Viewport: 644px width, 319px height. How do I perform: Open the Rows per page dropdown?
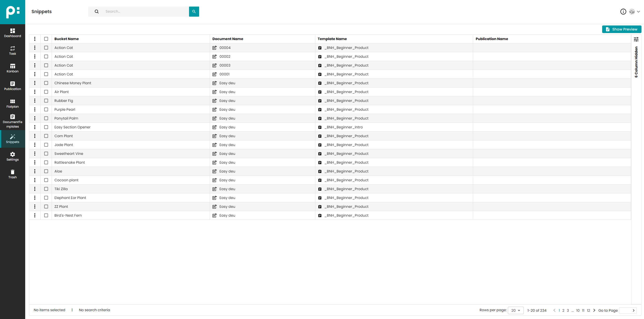(x=516, y=310)
